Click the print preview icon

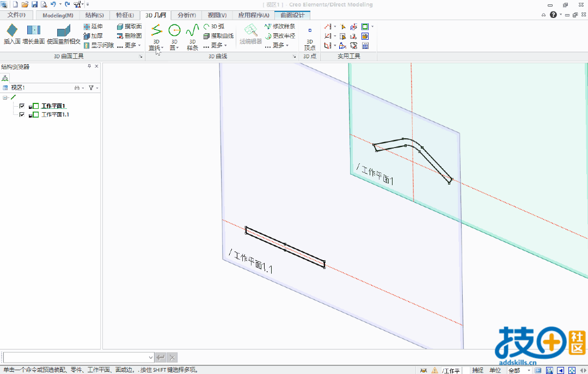point(44,4)
